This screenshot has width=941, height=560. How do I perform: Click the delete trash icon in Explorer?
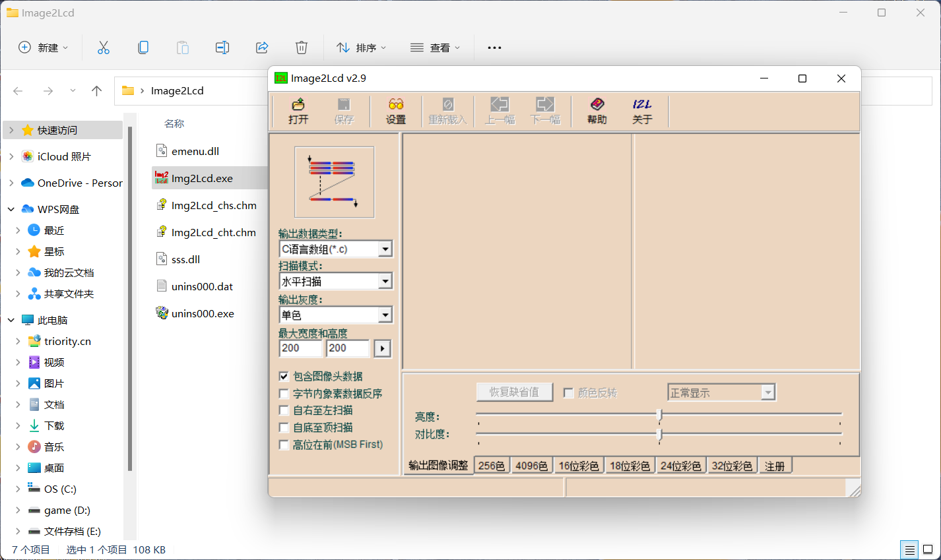[x=302, y=47]
